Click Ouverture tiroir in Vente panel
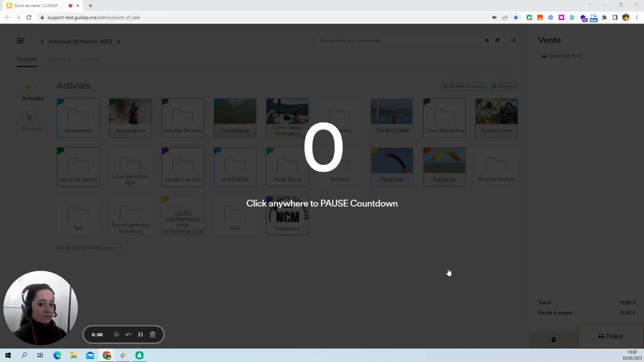This screenshot has width=644, height=362. coord(562,56)
